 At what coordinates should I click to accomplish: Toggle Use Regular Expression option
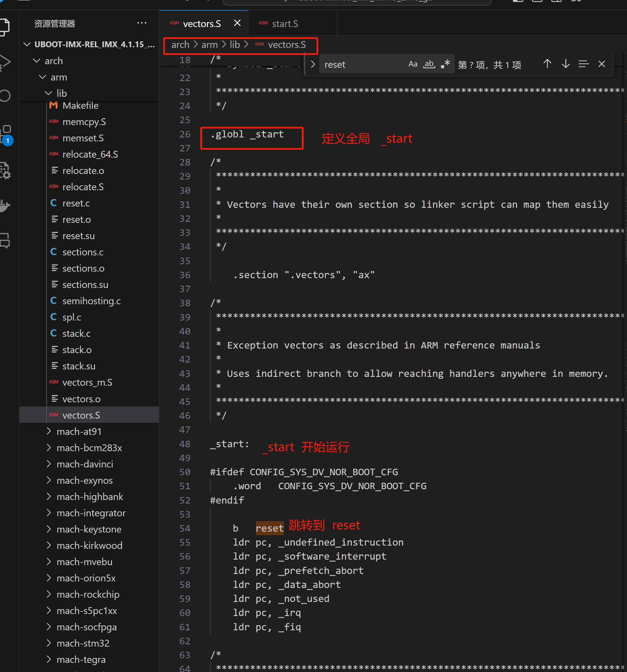pos(445,64)
